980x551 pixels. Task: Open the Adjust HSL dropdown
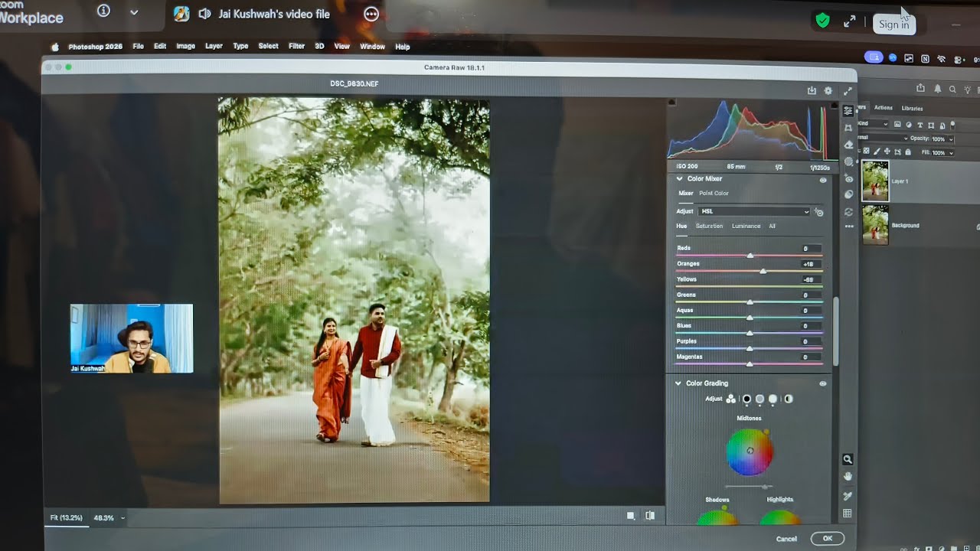[x=754, y=211]
